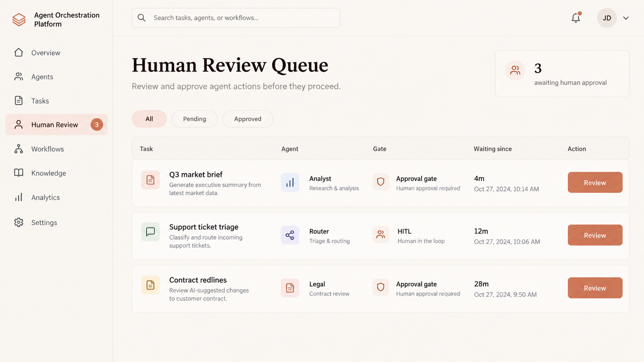Click the Workflows branch icon in sidebar
This screenshot has height=362, width=644.
[x=19, y=149]
